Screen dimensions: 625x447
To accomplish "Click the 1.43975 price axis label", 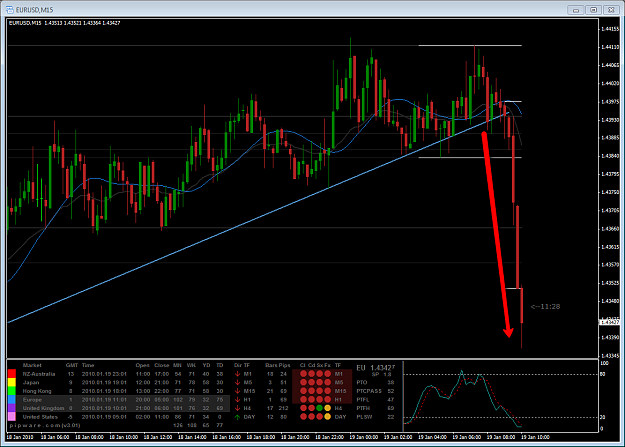I will 610,102.
